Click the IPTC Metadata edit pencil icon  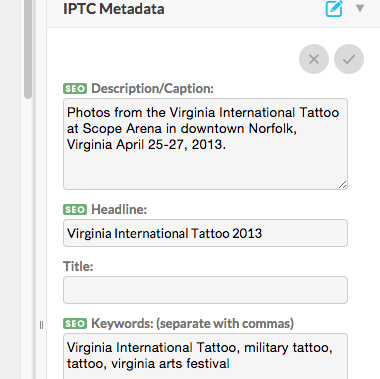[334, 9]
